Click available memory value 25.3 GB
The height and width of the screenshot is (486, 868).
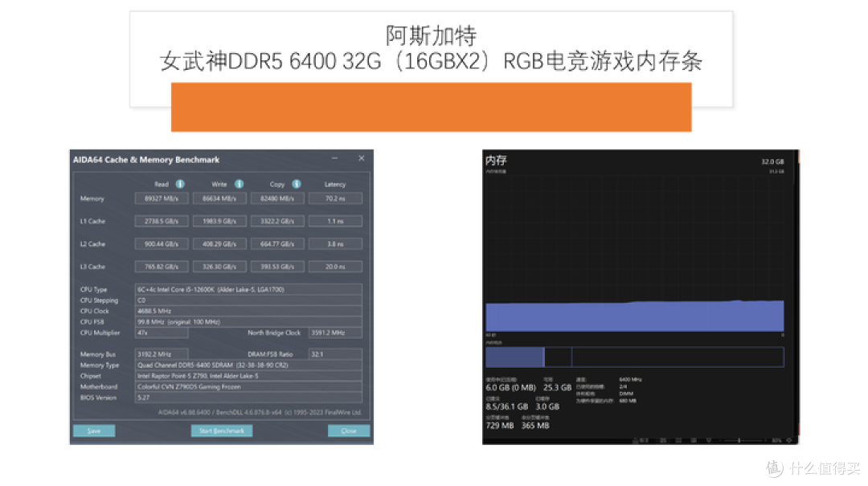[557, 387]
